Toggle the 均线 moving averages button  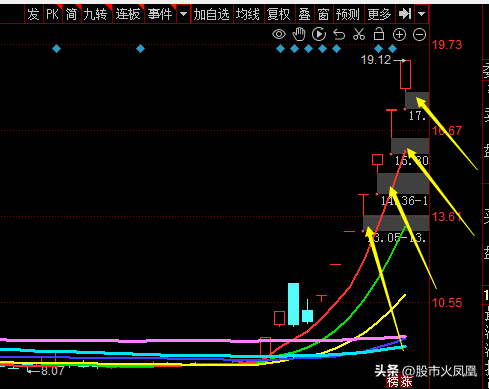pyautogui.click(x=248, y=14)
